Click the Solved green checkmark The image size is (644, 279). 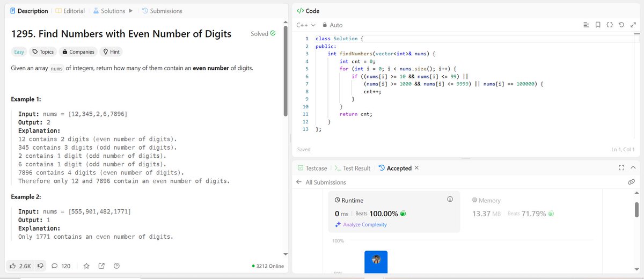273,33
